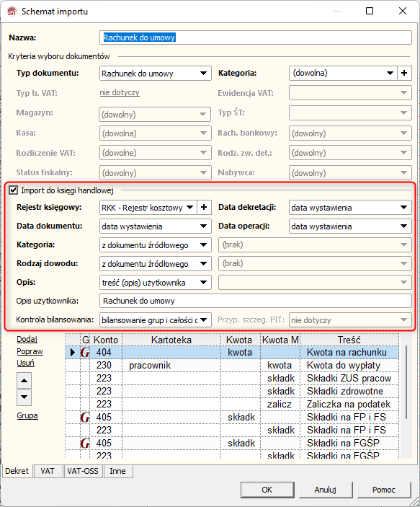Open the Inne tab
The image size is (420, 507).
(117, 471)
